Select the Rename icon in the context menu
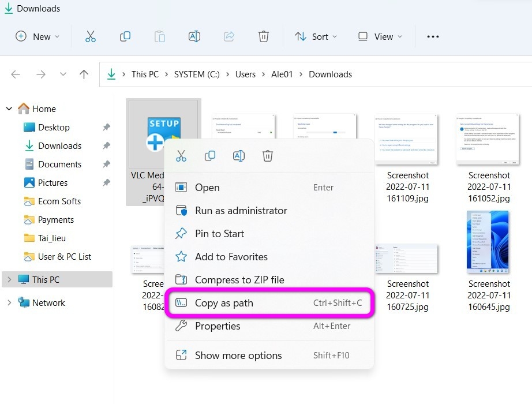The height and width of the screenshot is (404, 532). (239, 156)
